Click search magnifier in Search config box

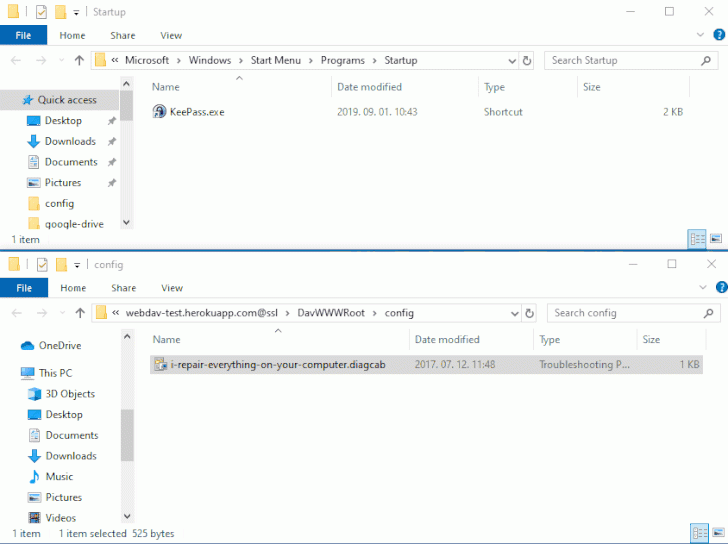click(x=708, y=313)
